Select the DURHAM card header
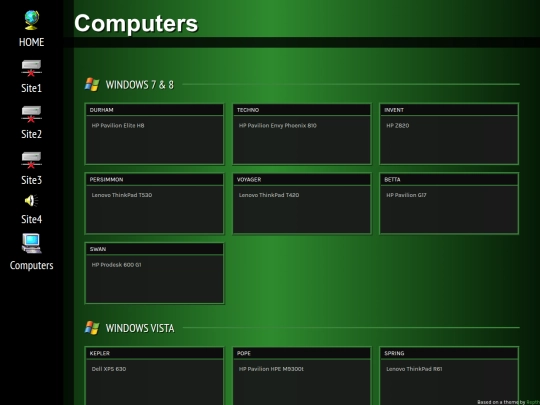This screenshot has width=540, height=405. (x=154, y=110)
